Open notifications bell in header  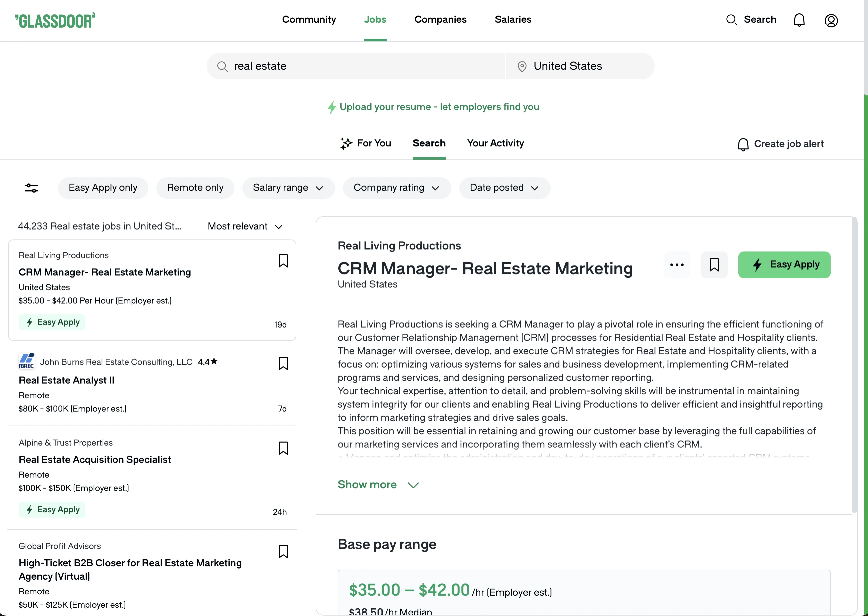coord(799,20)
